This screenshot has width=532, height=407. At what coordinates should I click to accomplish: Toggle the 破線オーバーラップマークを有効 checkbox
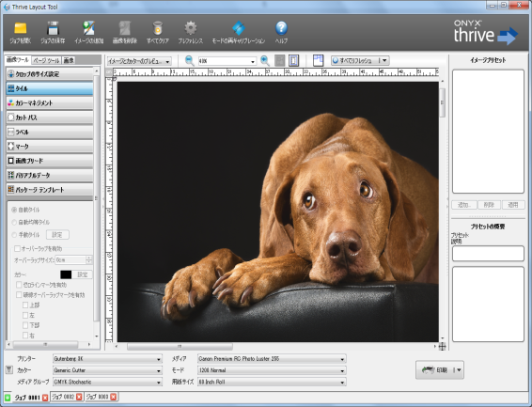point(19,295)
